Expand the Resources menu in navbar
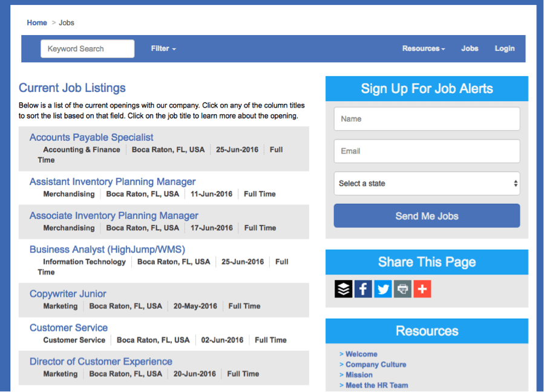This screenshot has height=392, width=544. [x=423, y=48]
